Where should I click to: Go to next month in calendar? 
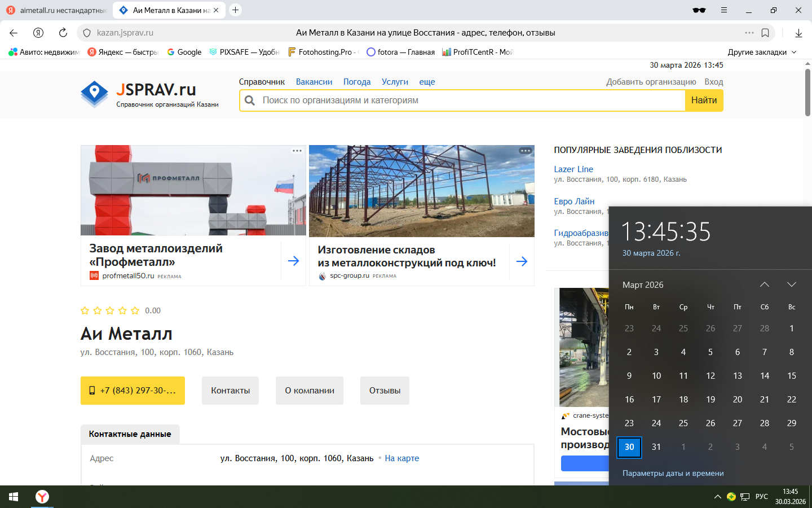click(x=792, y=284)
